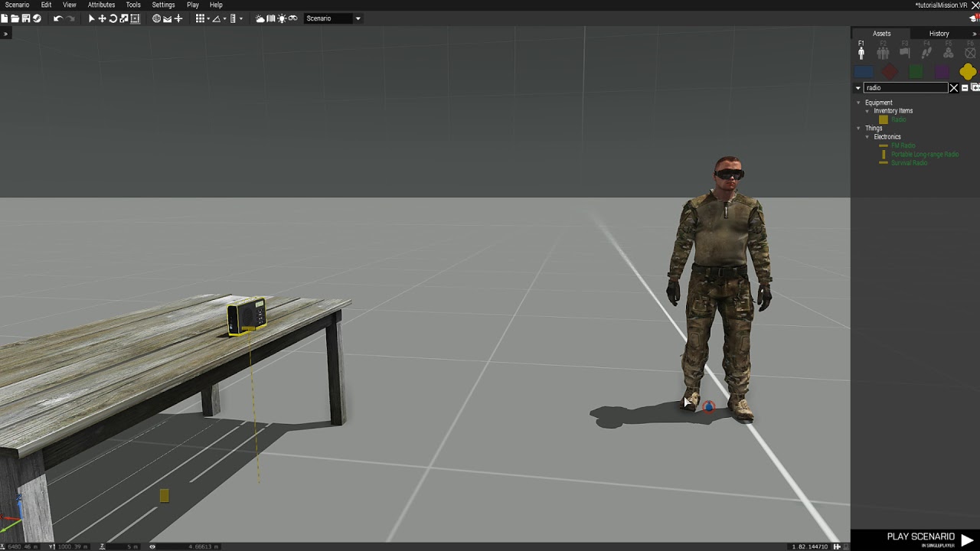The image size is (980, 551).
Task: Open the map globe view
Action: coord(156,18)
